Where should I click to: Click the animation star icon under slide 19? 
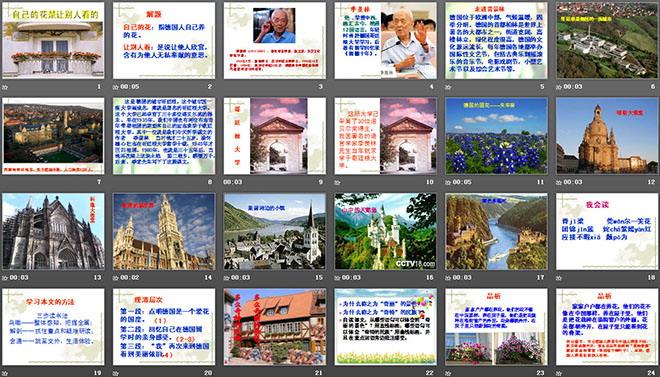pos(5,373)
